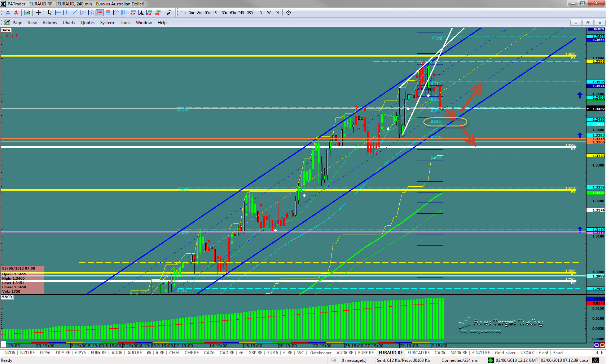Switch to the USDAX page tab
606x364 pixels.
[527, 353]
